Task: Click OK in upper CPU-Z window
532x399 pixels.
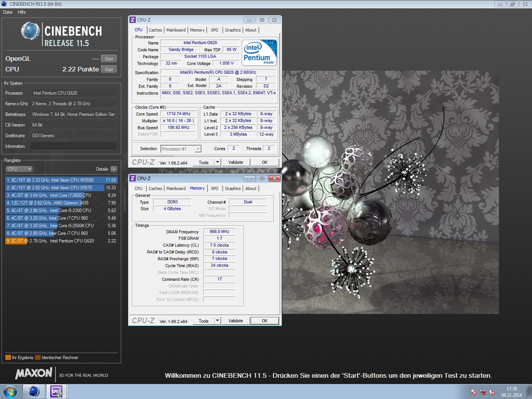Action: (265, 162)
